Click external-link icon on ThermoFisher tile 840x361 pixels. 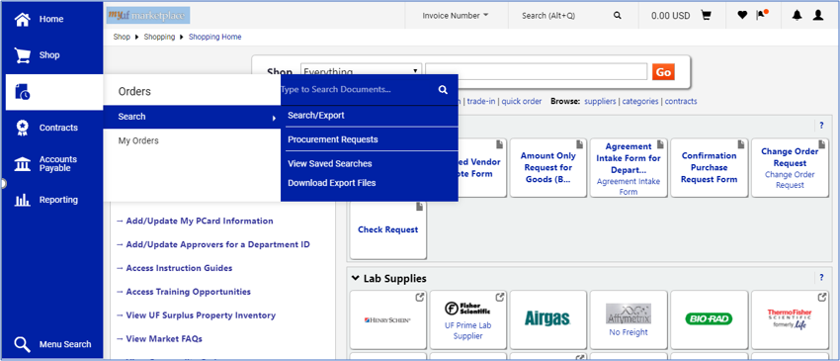[822, 297]
